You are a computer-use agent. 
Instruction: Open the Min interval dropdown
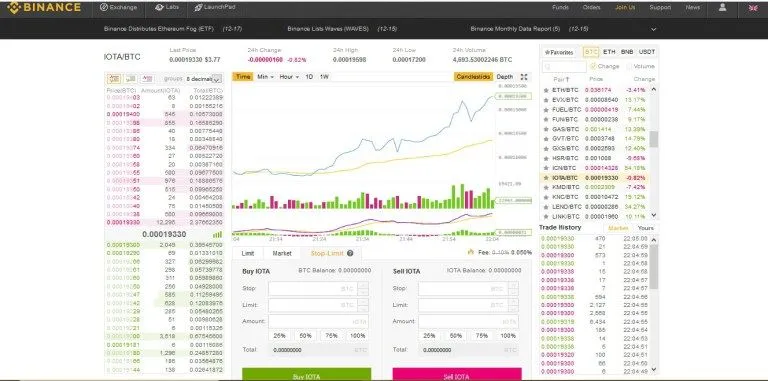(266, 77)
